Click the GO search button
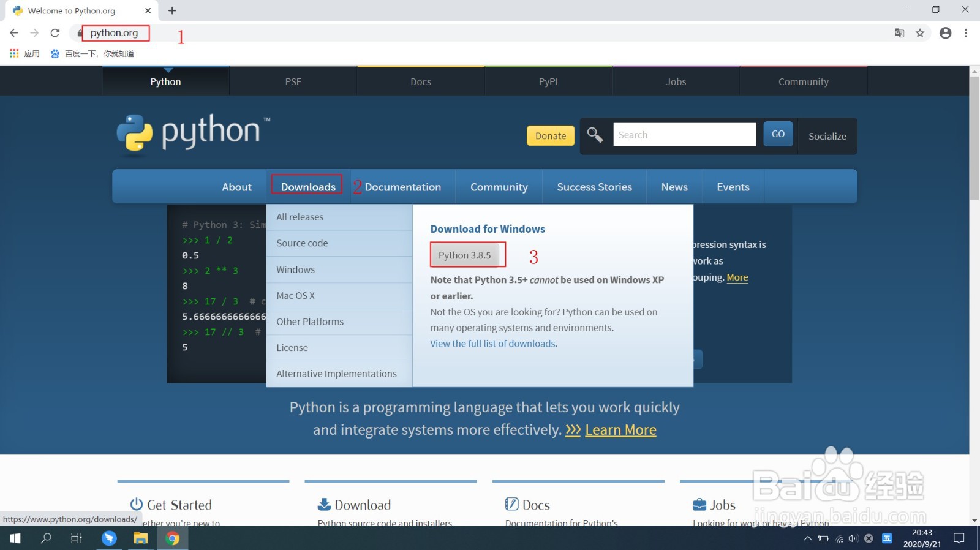 point(778,134)
